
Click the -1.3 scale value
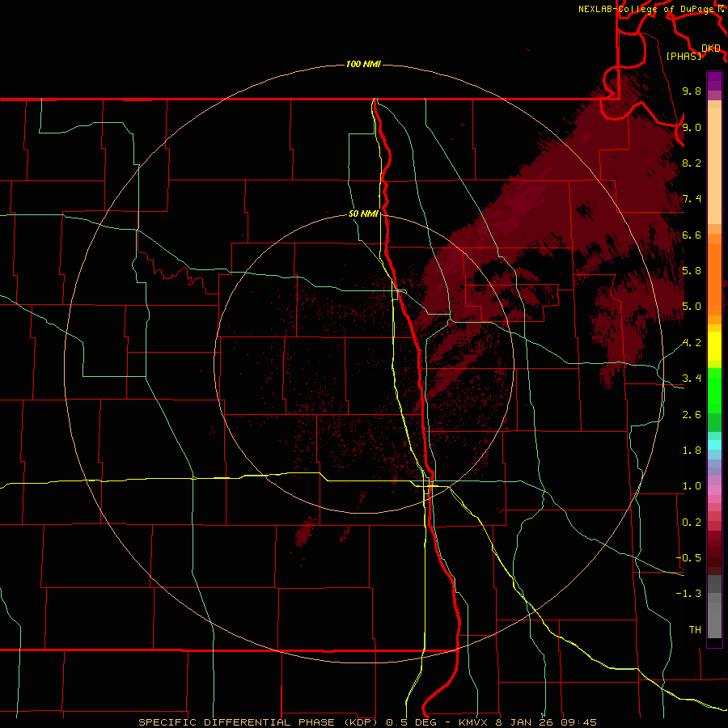[x=688, y=594]
